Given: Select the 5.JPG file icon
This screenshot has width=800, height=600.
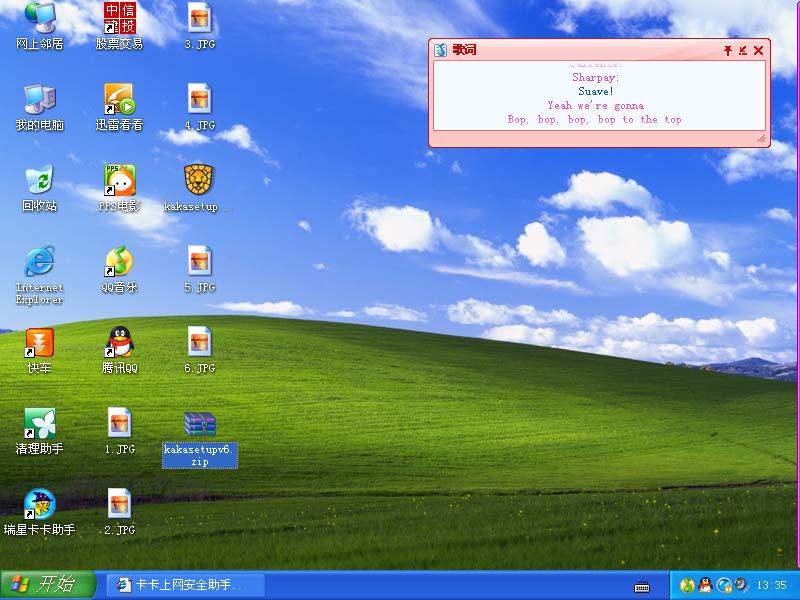Looking at the screenshot, I should point(199,262).
